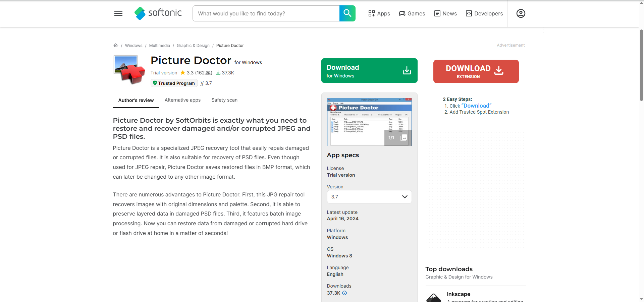
Task: Click the search input field
Action: point(266,13)
